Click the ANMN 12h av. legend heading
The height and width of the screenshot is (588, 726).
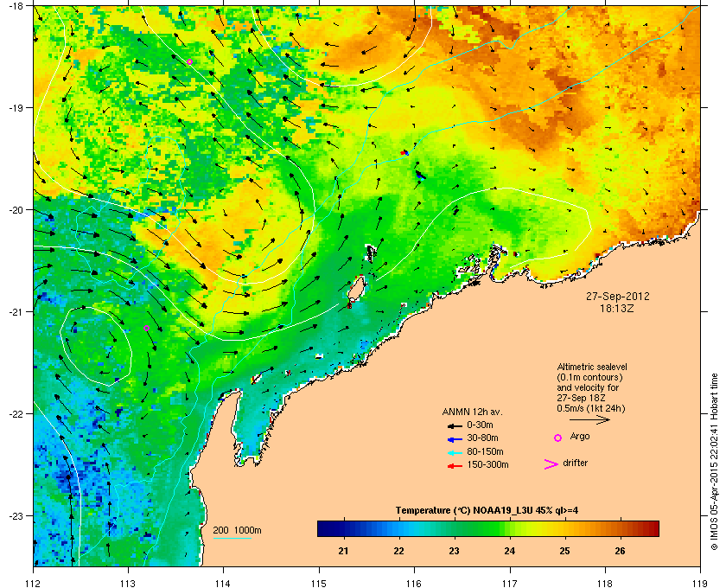coord(472,412)
